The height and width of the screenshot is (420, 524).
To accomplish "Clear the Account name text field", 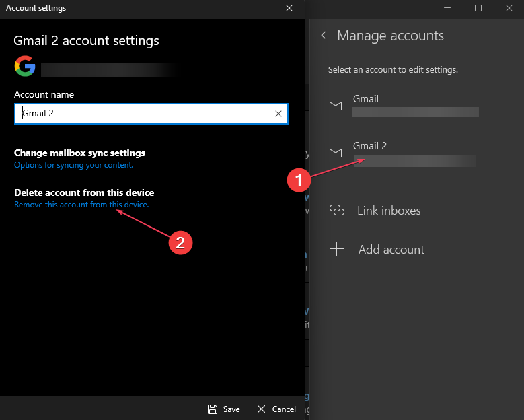I will (278, 114).
